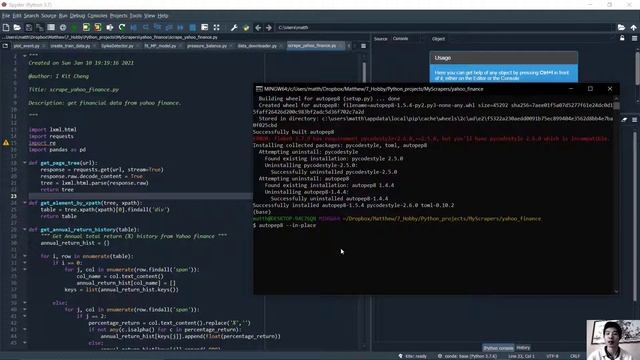The image size is (640, 360).
Task: Maximize current pane icon in toolbar
Action: (x=204, y=27)
